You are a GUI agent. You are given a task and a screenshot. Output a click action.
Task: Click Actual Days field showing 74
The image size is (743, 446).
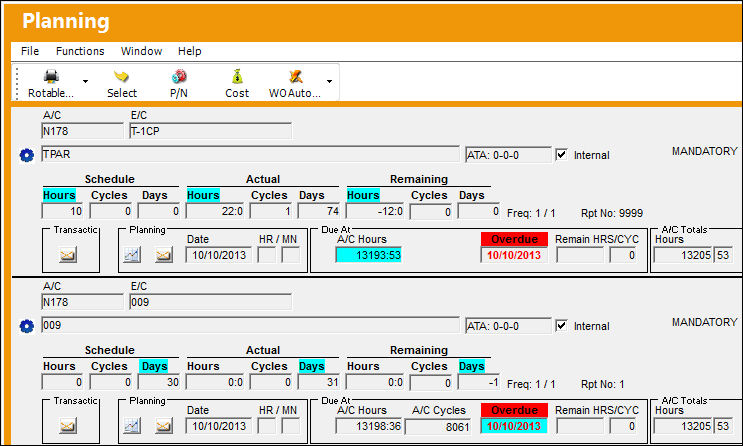tap(319, 211)
